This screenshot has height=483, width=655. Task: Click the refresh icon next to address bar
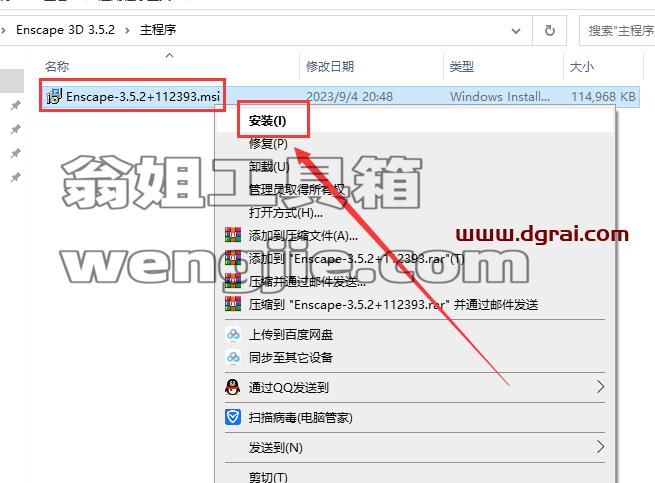pyautogui.click(x=550, y=30)
